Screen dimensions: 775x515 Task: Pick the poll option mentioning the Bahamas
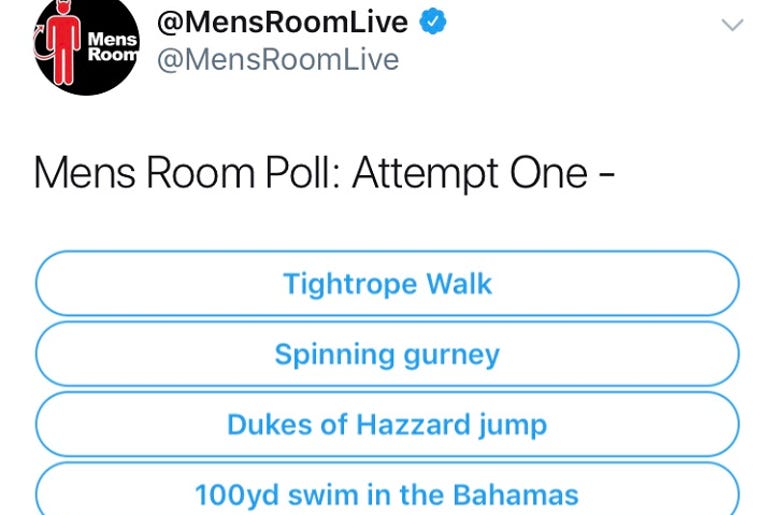point(387,489)
